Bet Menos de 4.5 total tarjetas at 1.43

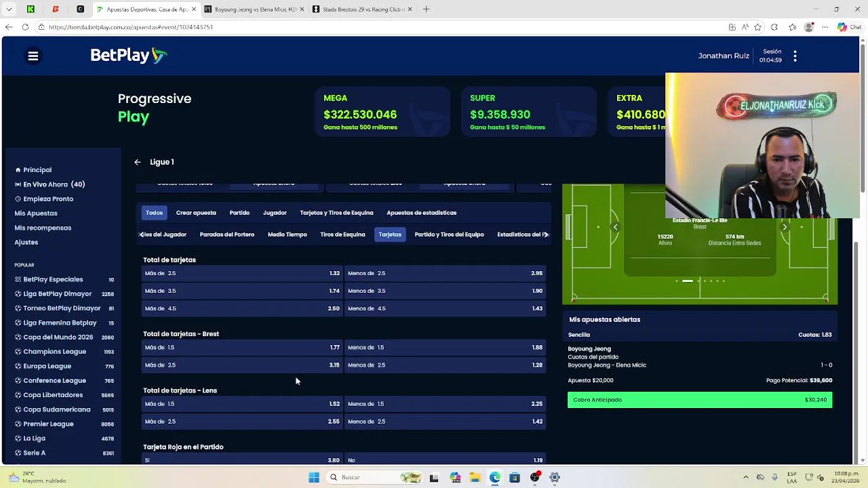(445, 308)
